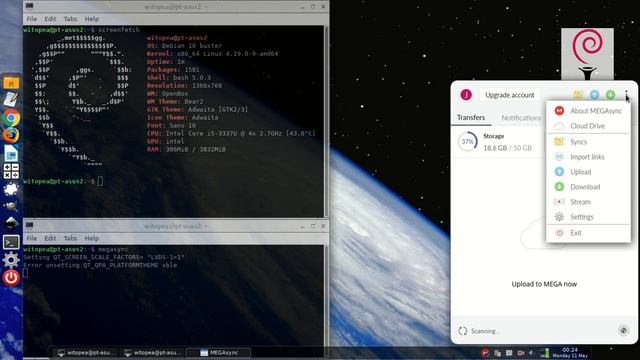640x360 pixels.
Task: Click the green download header icon
Action: 610,95
